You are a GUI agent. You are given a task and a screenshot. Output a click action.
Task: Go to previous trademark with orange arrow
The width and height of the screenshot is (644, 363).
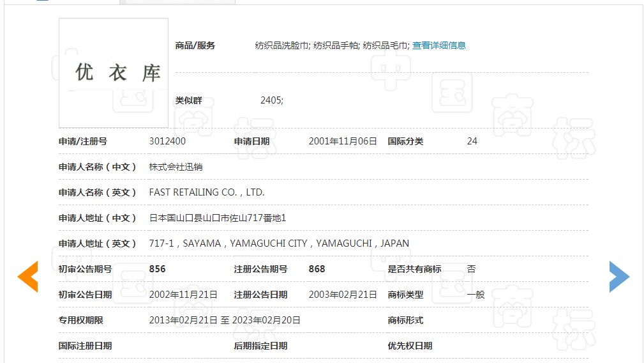[27, 277]
